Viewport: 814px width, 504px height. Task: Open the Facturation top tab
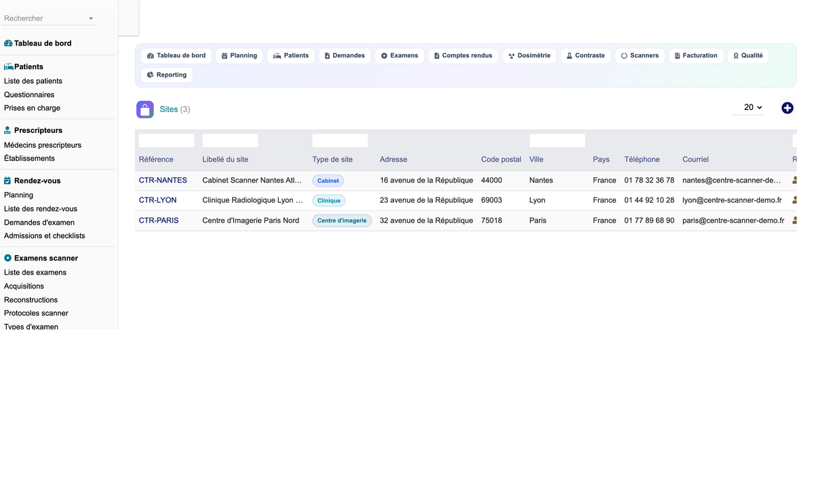coord(696,56)
